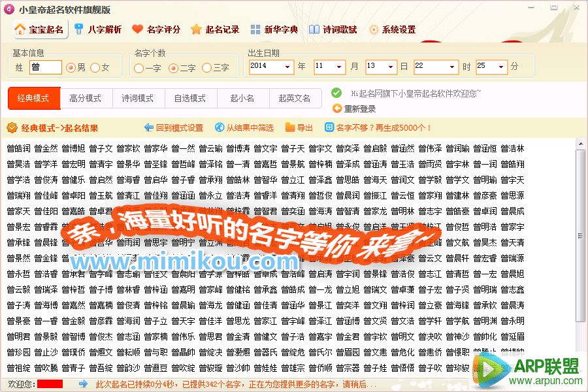Viewport: 588px width, 392px height.
Task: Switch to 诗词模式 tab
Action: pyautogui.click(x=138, y=98)
